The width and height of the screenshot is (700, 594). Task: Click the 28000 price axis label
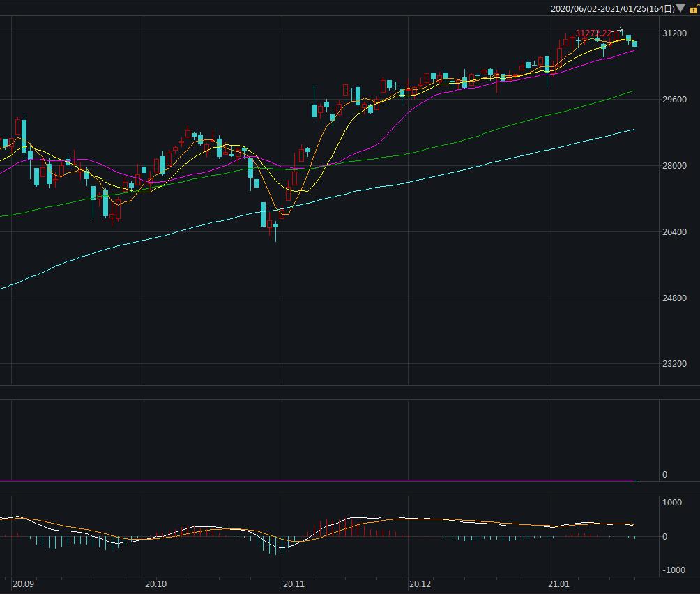674,165
